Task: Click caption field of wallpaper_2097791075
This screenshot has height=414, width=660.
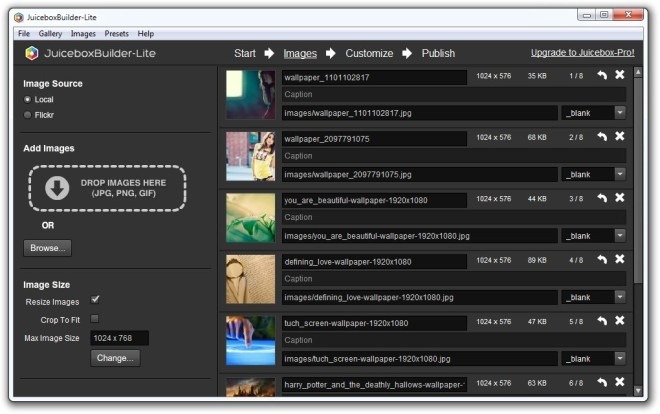Action: (x=454, y=156)
